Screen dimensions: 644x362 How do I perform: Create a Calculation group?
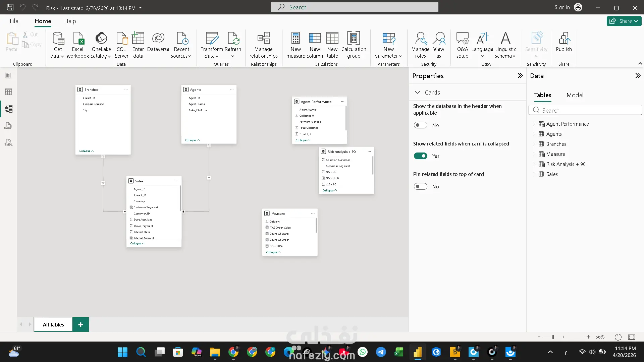coord(354,45)
